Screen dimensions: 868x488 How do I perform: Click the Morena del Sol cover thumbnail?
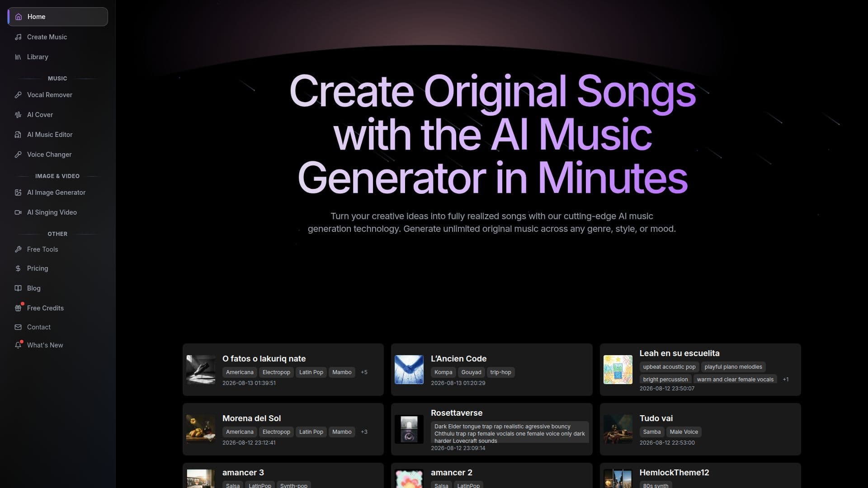pyautogui.click(x=201, y=429)
